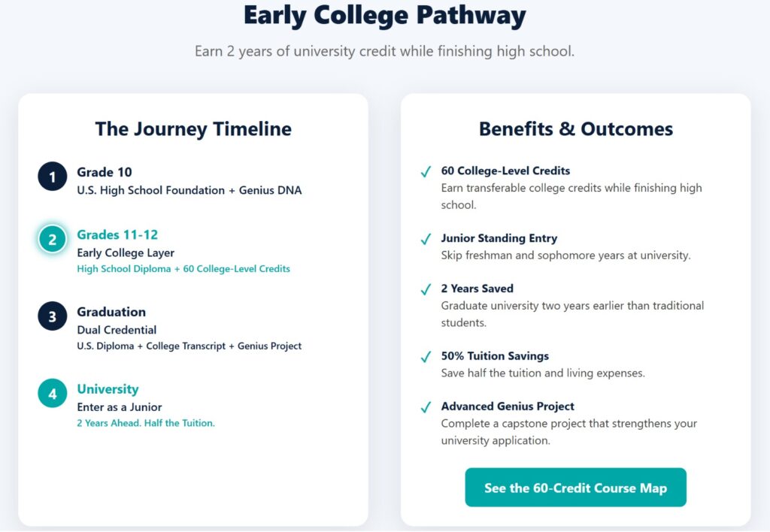This screenshot has width=770, height=532.
Task: Click High School Diploma + 60 Credits text
Action: [x=183, y=269]
